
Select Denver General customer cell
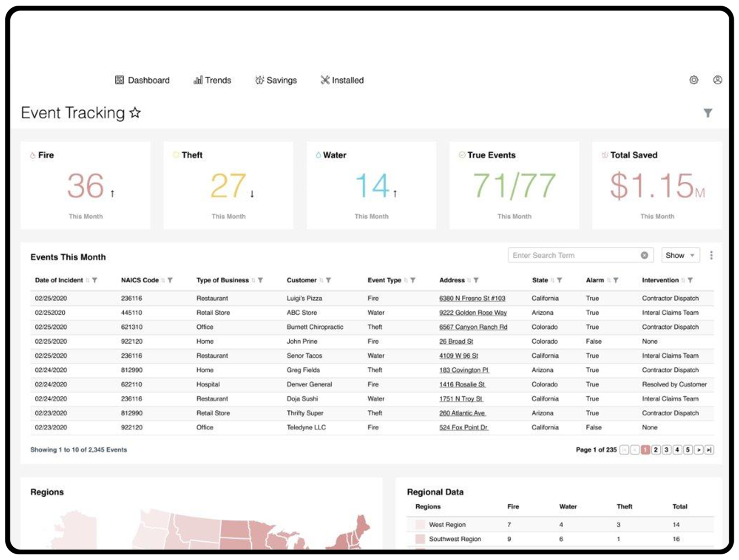click(310, 385)
